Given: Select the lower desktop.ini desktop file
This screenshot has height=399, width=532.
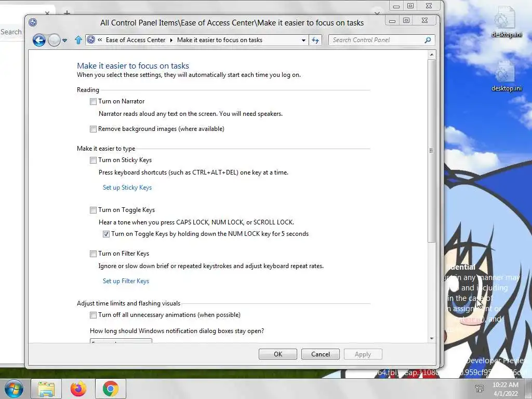Looking at the screenshot, I should coord(506,76).
